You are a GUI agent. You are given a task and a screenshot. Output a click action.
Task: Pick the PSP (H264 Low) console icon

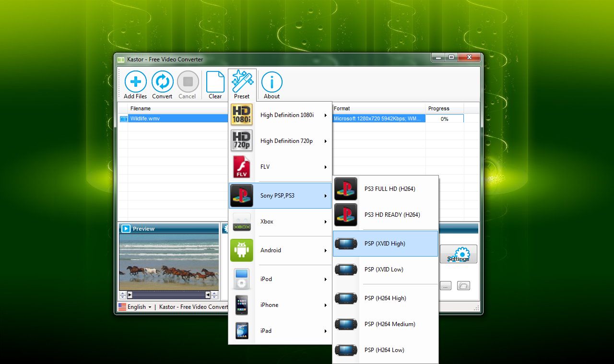pos(345,350)
